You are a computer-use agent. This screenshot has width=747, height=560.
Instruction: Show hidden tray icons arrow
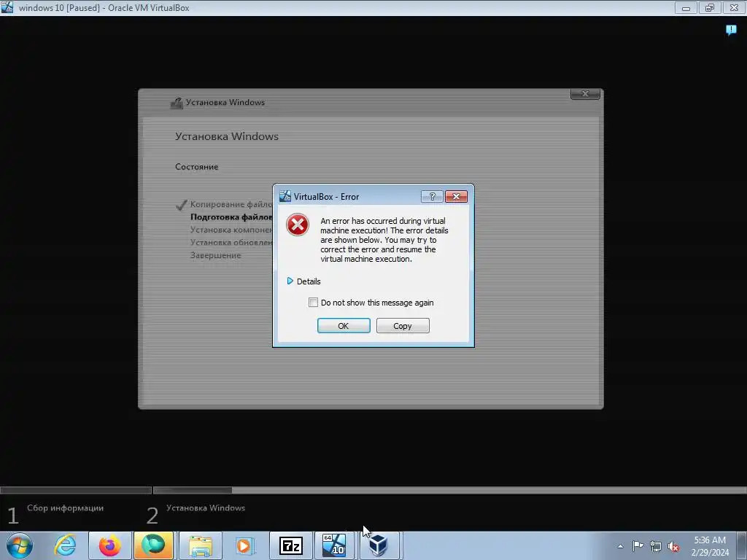(x=620, y=546)
